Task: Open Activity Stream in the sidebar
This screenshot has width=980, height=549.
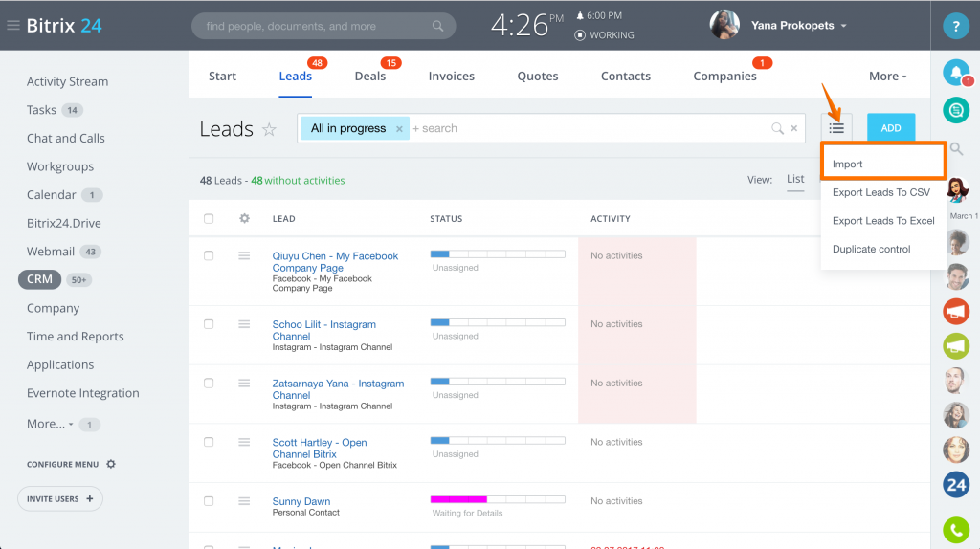Action: point(68,82)
